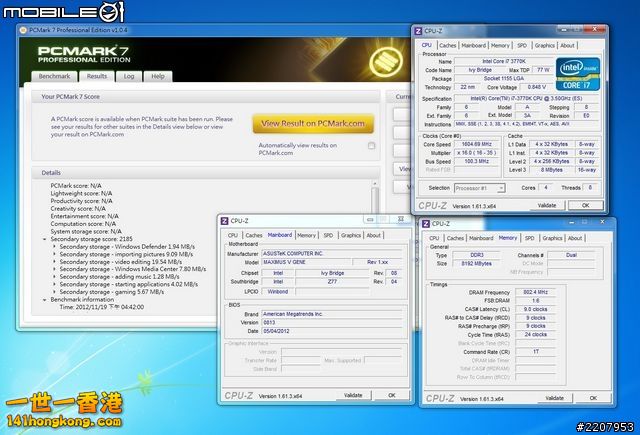
Task: Enable automatically view results on PCMark.com
Action: point(372,146)
